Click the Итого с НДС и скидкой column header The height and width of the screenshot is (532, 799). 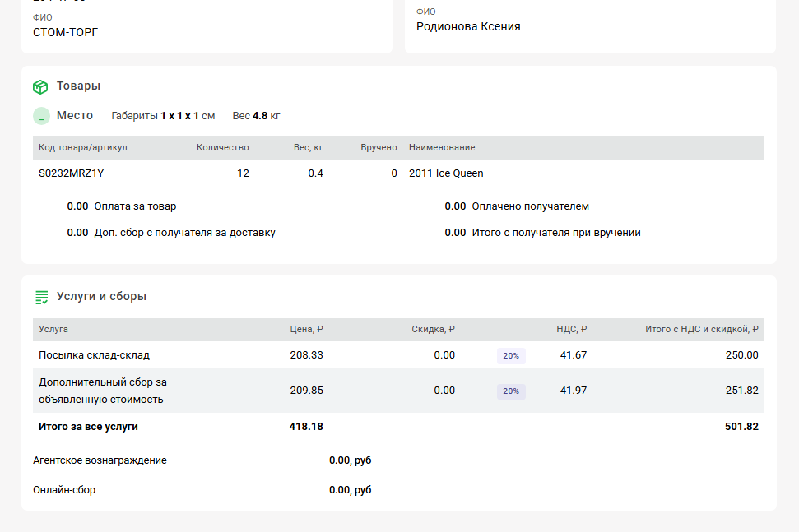(701, 330)
